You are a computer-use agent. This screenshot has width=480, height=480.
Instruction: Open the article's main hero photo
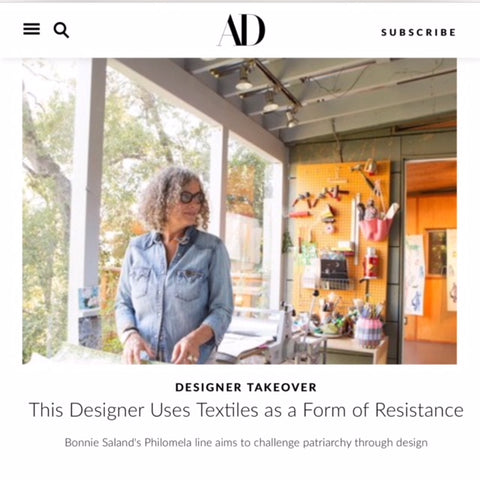[239, 211]
